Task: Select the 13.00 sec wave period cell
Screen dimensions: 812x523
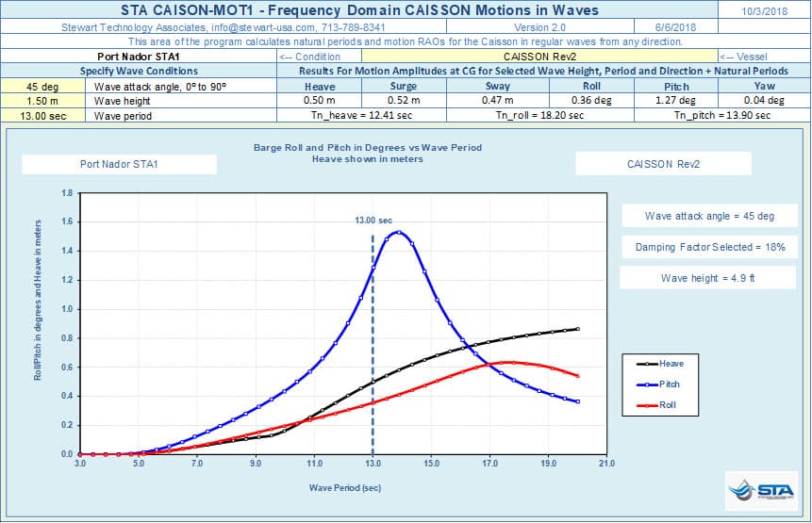Action: tap(43, 115)
